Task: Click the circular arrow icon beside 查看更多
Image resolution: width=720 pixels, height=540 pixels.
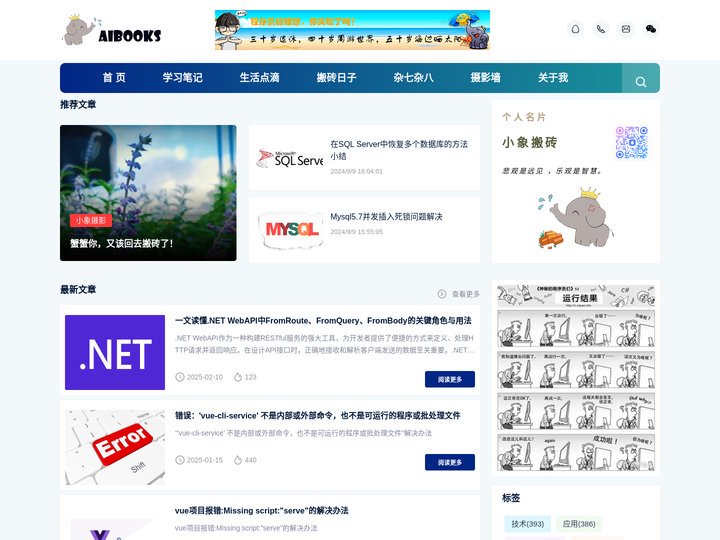Action: tap(442, 294)
